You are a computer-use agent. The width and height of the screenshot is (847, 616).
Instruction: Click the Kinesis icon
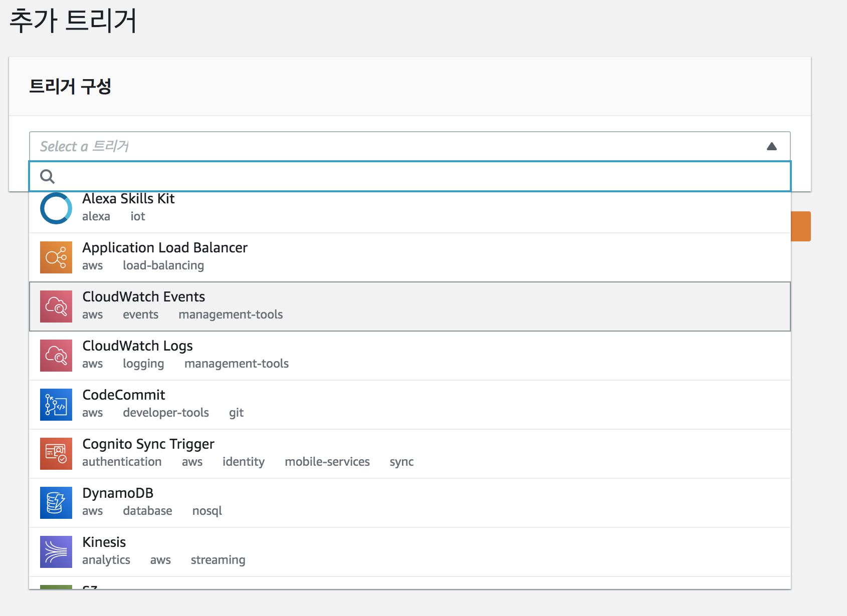(x=56, y=552)
